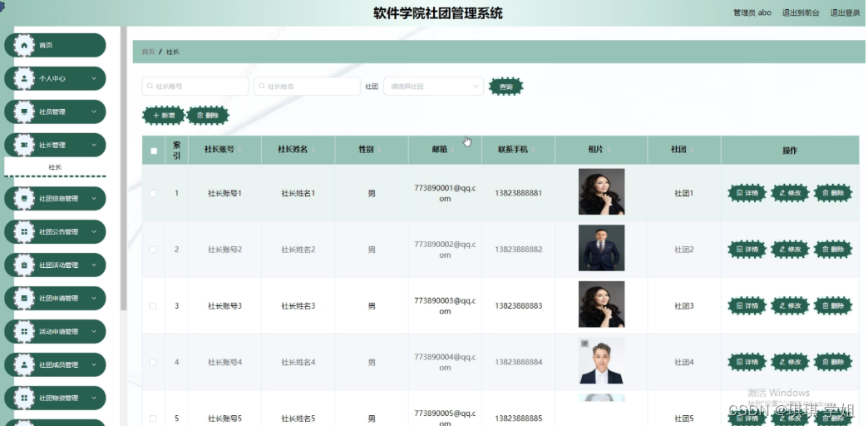Sort by 性别 column sort arrows
The image size is (868, 426).
pyautogui.click(x=379, y=150)
